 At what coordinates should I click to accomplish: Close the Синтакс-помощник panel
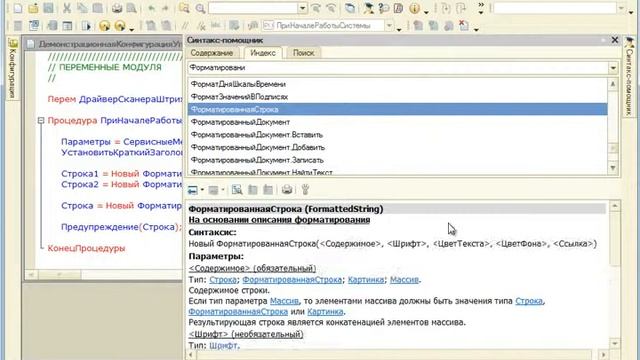(615, 40)
